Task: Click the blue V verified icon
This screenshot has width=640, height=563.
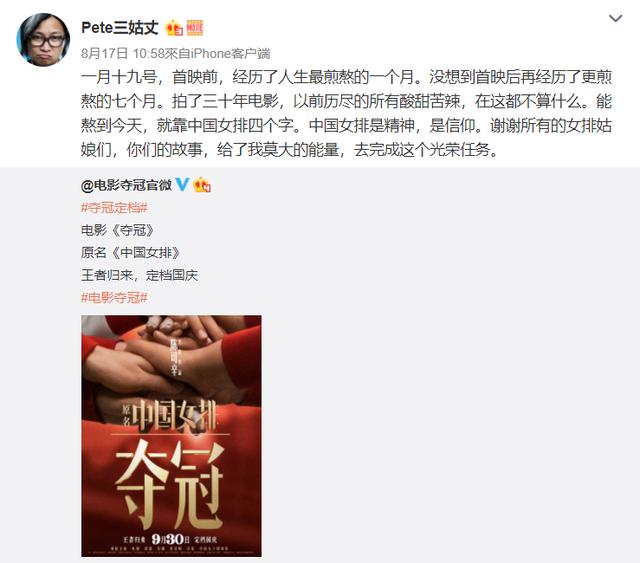Action: 182,185
